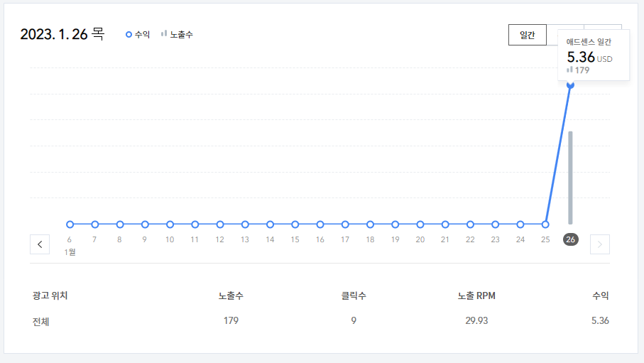
Task: Select the revenue data point for day 22
Action: 470,224
